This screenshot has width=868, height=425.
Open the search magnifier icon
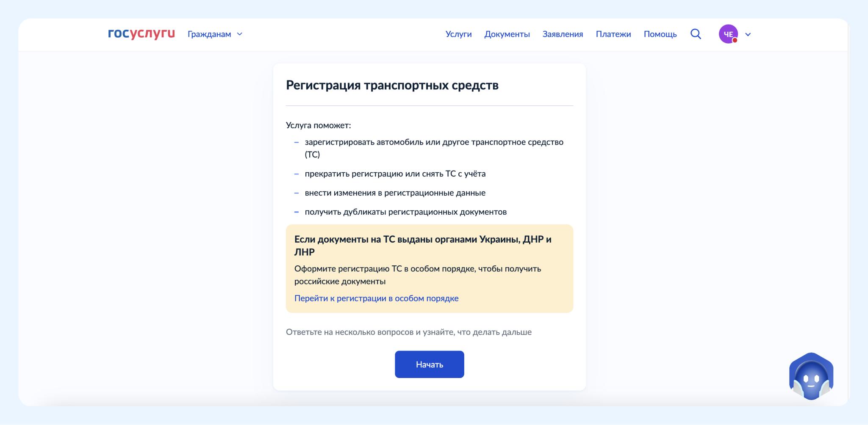(696, 34)
